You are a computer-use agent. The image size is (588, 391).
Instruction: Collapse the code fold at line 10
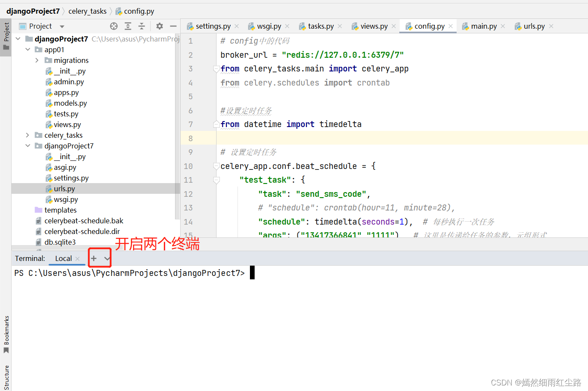click(216, 166)
